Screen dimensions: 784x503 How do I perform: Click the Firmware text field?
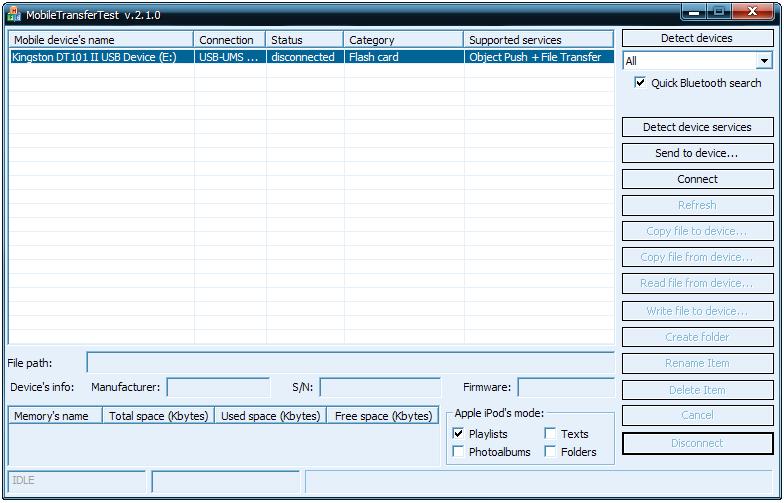click(x=566, y=387)
